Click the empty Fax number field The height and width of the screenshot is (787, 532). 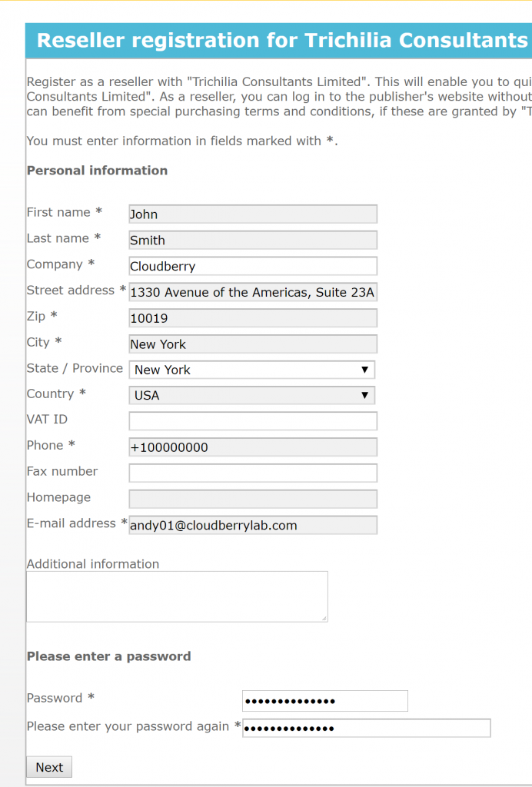[x=253, y=473]
